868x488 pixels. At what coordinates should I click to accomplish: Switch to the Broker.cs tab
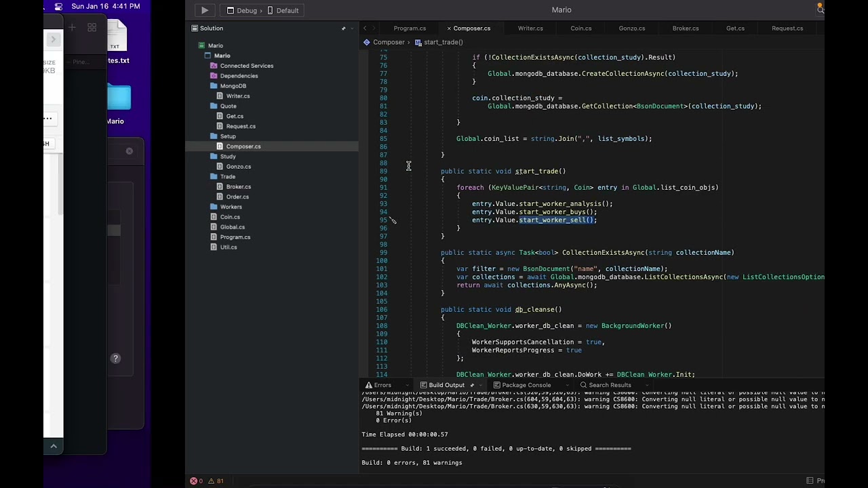[x=685, y=28]
